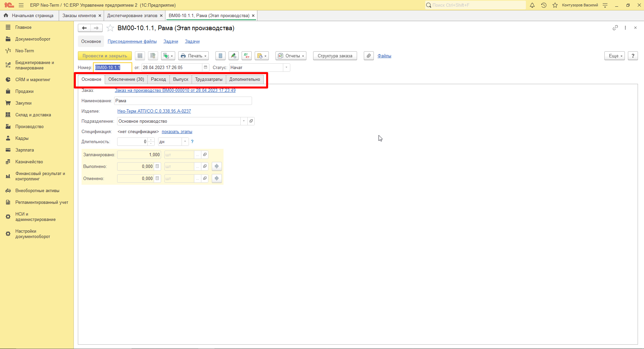The width and height of the screenshot is (644, 349).
Task: Open the Отчеты dropdown
Action: point(291,56)
